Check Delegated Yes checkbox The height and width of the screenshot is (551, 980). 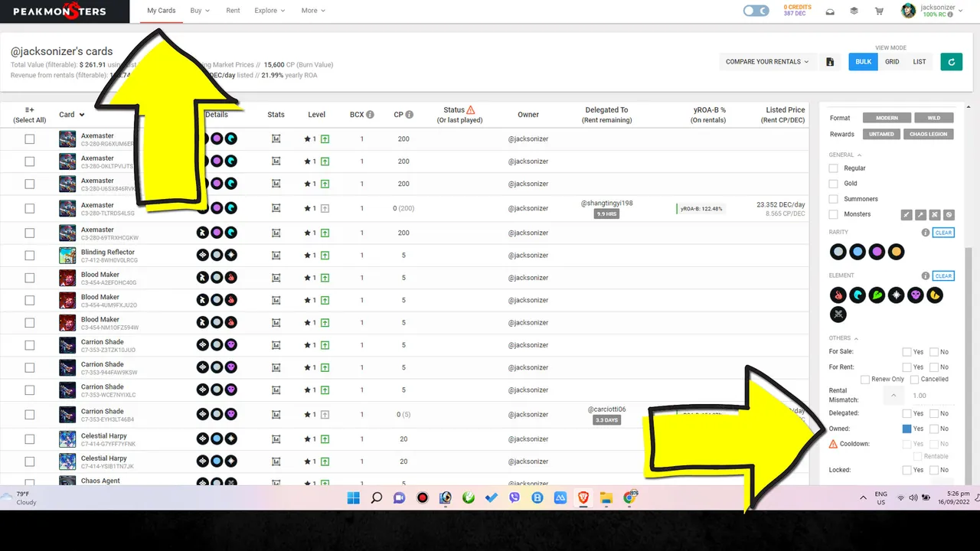click(x=906, y=414)
